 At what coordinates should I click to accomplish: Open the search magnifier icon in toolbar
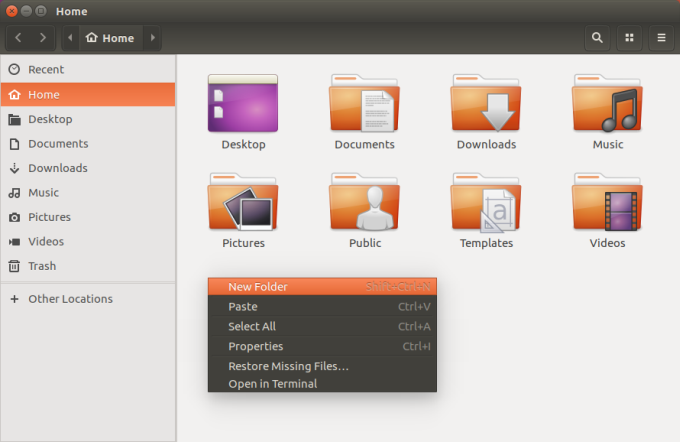pyautogui.click(x=597, y=38)
